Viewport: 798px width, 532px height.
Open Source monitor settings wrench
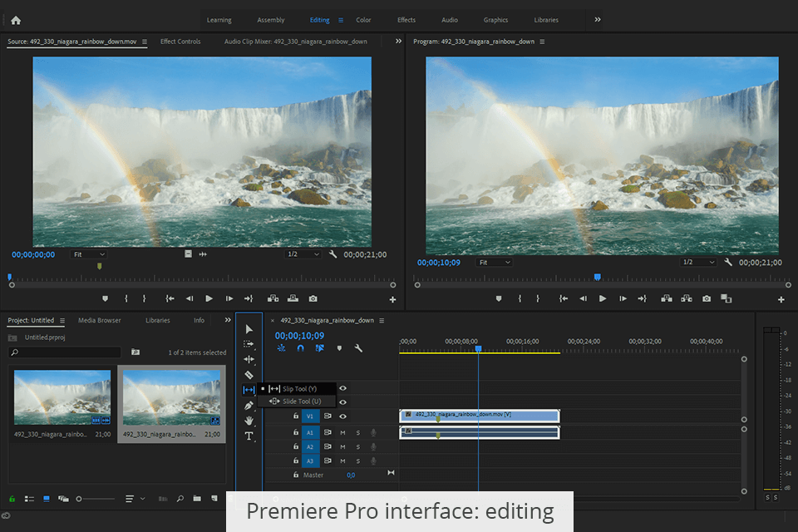[x=332, y=254]
